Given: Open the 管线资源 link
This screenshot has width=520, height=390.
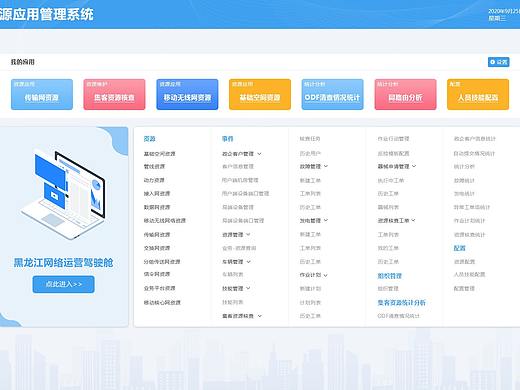Looking at the screenshot, I should [x=154, y=166].
